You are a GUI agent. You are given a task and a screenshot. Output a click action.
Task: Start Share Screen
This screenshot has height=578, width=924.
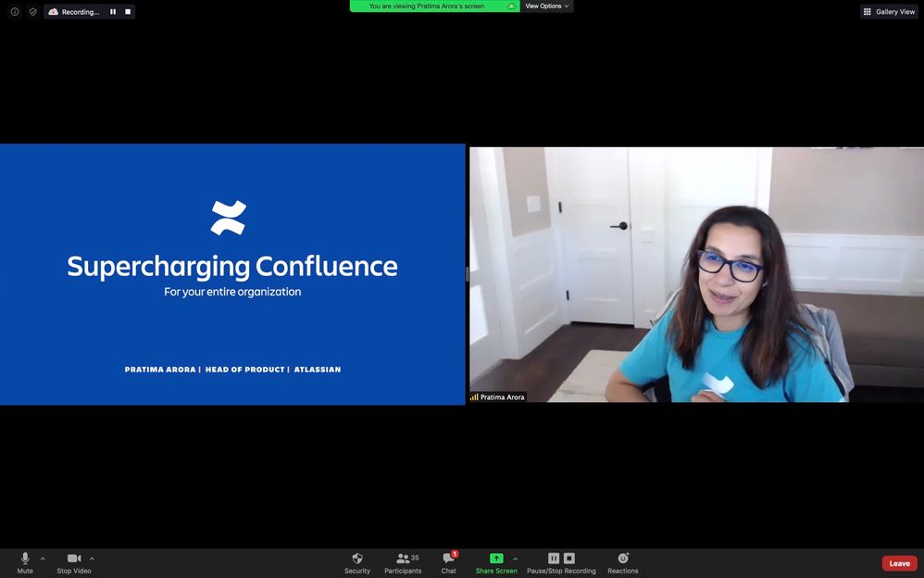point(496,562)
